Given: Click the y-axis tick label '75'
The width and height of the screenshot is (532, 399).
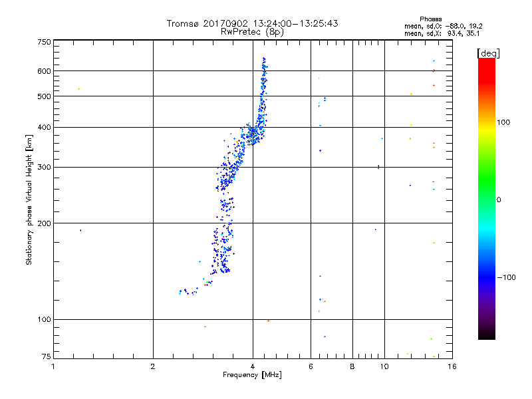Looking at the screenshot, I should coord(47,356).
